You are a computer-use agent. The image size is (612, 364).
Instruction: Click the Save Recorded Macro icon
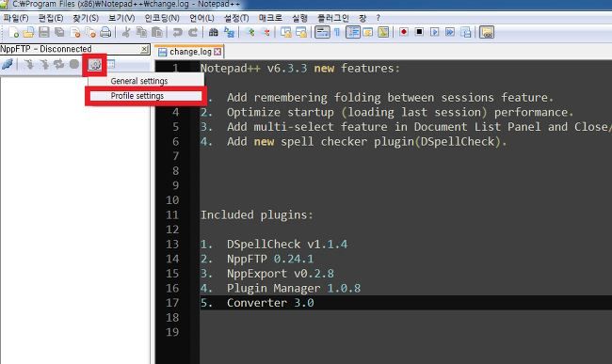[466, 32]
